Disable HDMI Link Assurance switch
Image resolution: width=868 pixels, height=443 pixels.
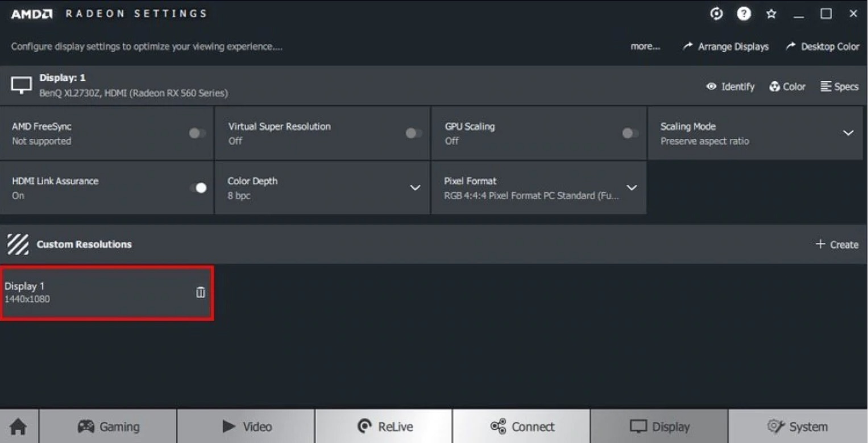point(198,188)
